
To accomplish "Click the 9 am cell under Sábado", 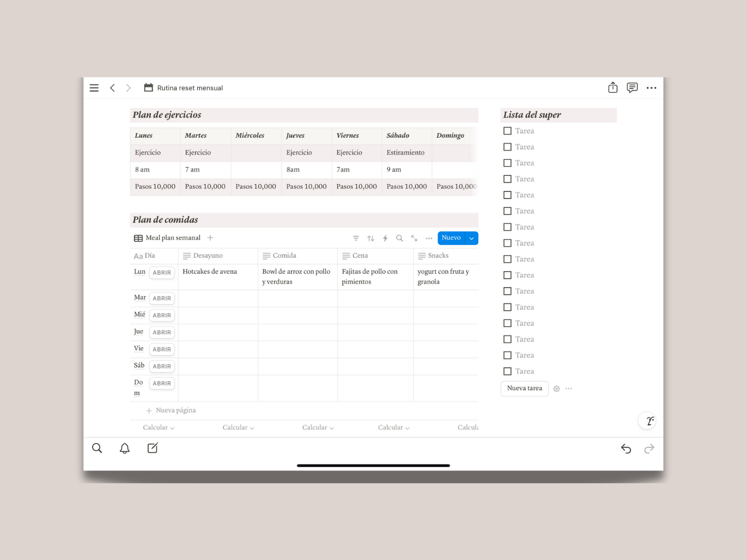I will click(x=407, y=170).
